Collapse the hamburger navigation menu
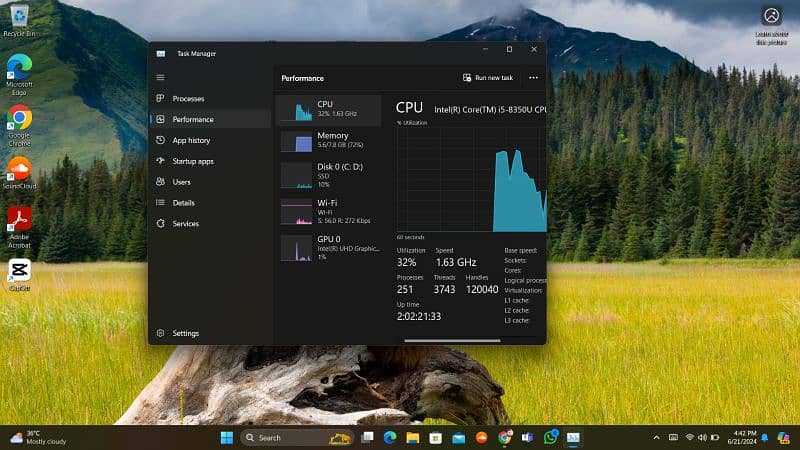Image resolution: width=800 pixels, height=450 pixels. (160, 77)
